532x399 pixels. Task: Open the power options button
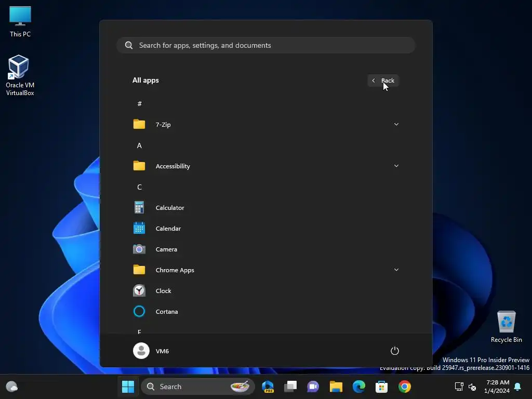point(395,351)
